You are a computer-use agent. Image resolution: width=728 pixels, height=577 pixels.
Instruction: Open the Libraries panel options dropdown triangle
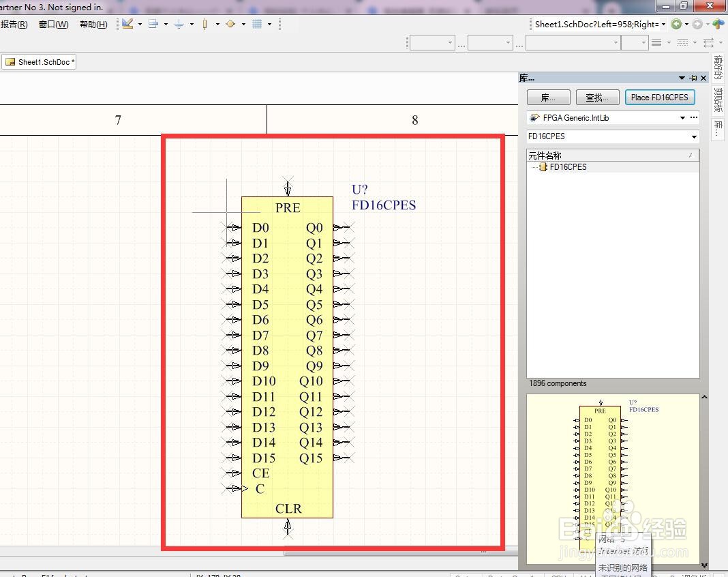pyautogui.click(x=682, y=78)
